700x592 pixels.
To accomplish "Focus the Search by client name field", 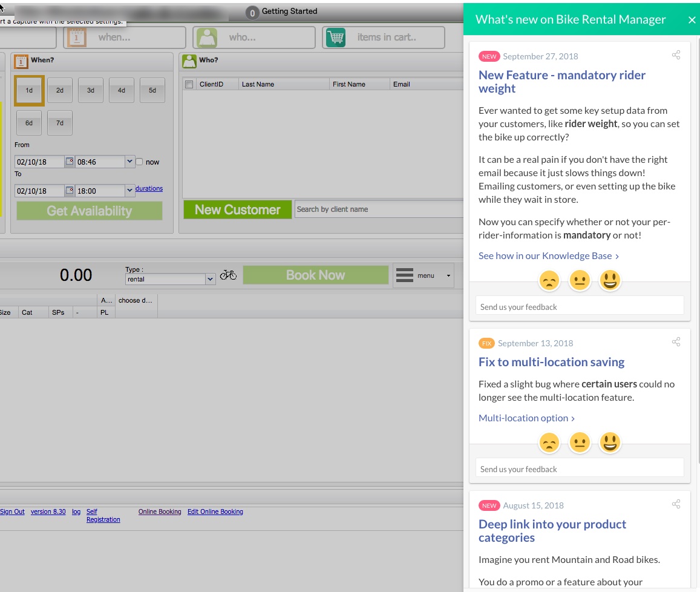I will pos(379,209).
